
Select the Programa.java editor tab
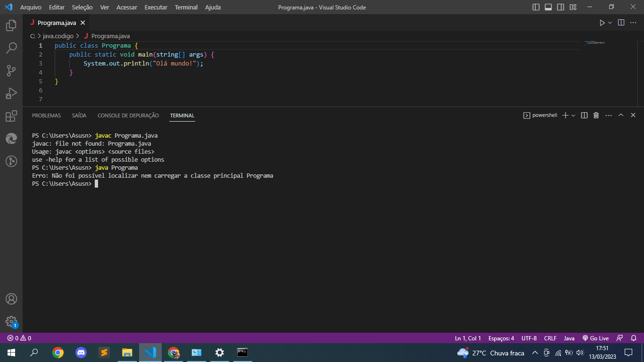click(x=57, y=23)
